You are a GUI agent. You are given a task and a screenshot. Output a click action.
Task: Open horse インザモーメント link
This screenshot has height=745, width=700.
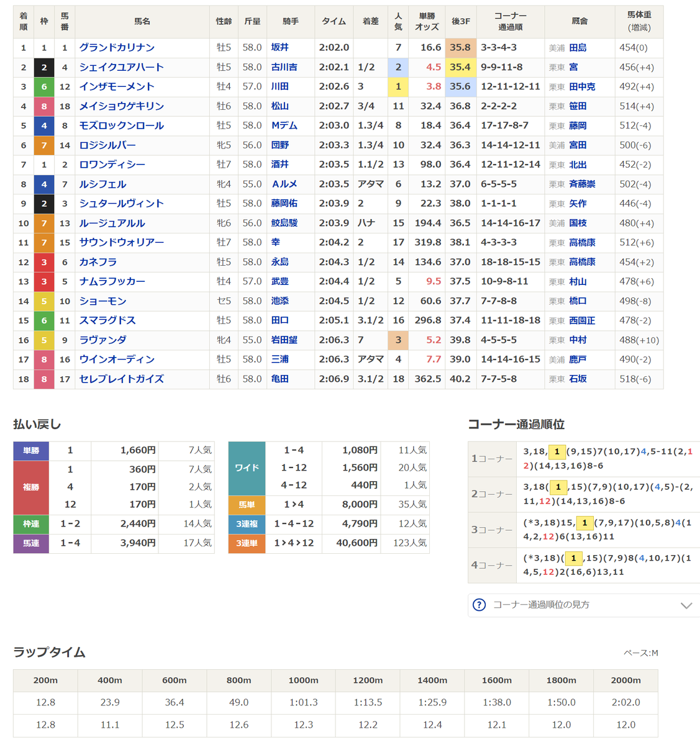[x=117, y=87]
